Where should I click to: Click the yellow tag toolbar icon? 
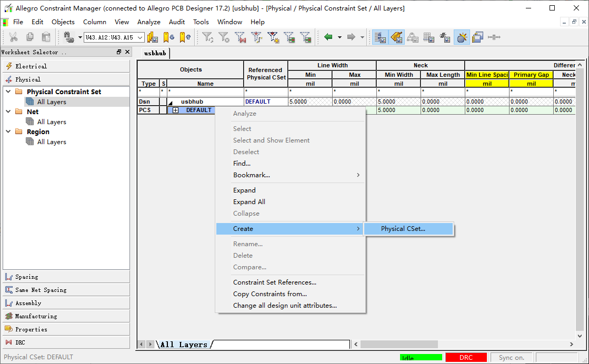coord(397,37)
